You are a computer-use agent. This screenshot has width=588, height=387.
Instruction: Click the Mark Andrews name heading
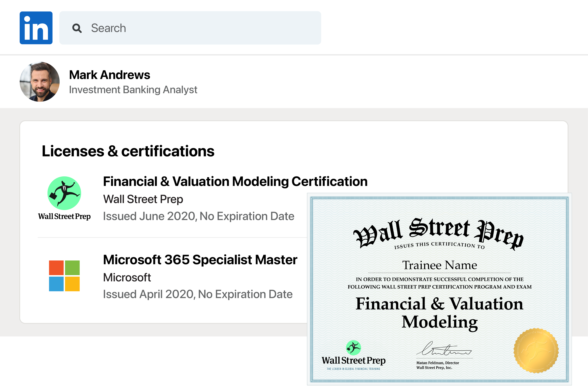109,74
